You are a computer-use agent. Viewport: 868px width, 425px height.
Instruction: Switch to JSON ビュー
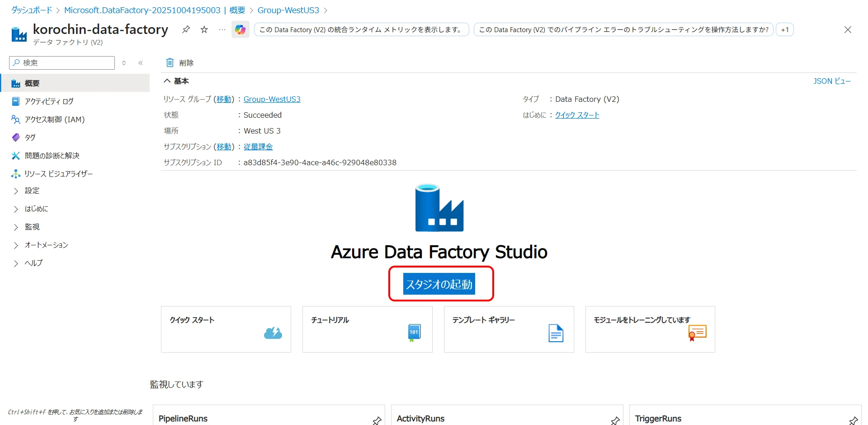[831, 81]
